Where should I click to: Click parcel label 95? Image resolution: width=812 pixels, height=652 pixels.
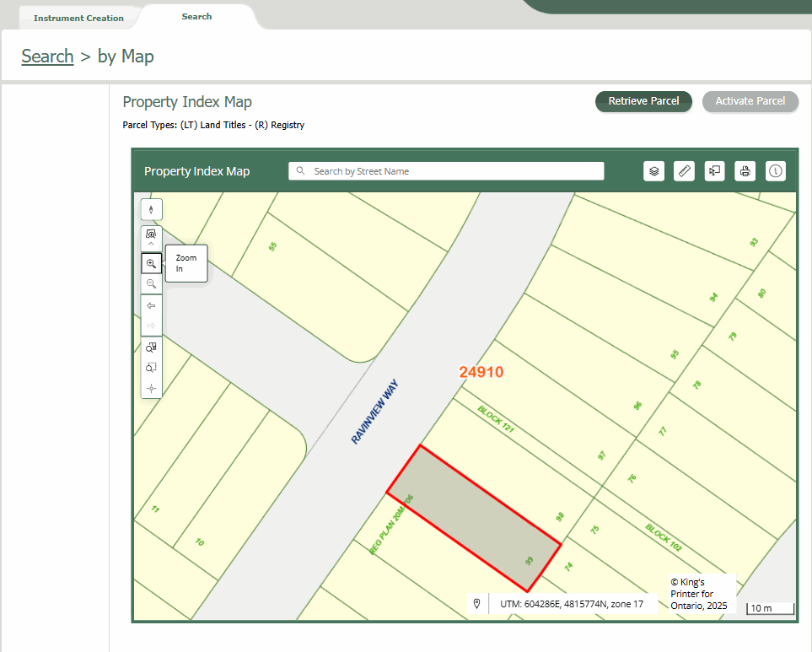[675, 354]
